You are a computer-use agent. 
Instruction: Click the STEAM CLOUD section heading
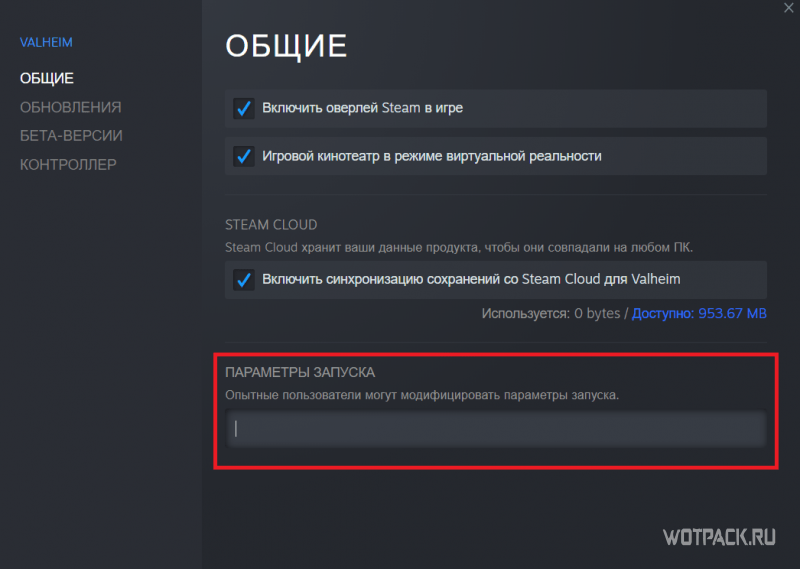[x=271, y=225]
